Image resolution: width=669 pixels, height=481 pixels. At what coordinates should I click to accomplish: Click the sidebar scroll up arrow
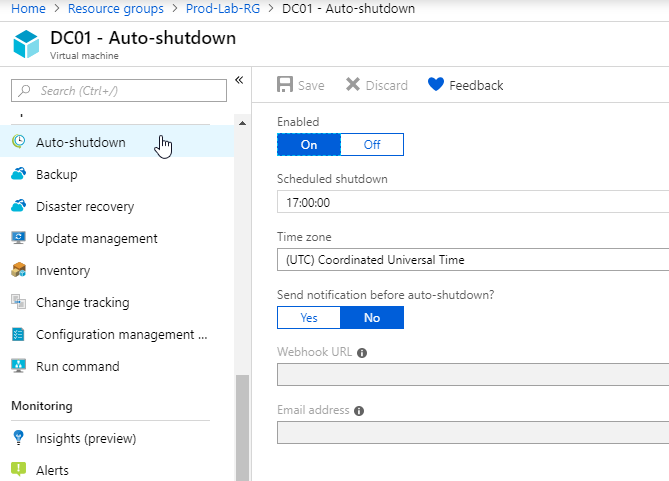pos(242,123)
